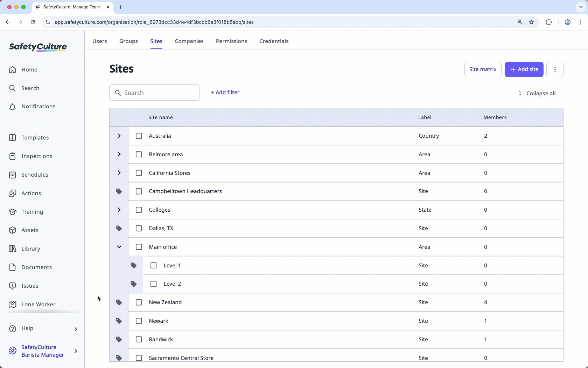The width and height of the screenshot is (588, 368).
Task: Open Documents in the sidebar
Action: [x=30, y=267]
